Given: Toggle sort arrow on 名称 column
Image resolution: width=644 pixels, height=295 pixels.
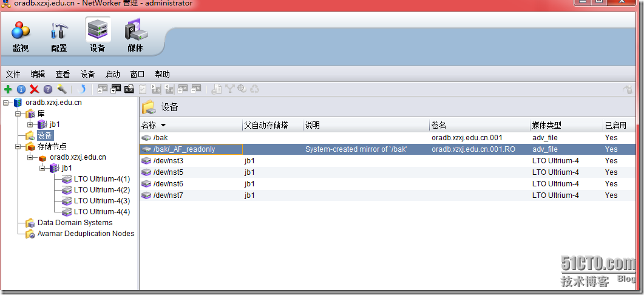Looking at the screenshot, I should tap(163, 125).
